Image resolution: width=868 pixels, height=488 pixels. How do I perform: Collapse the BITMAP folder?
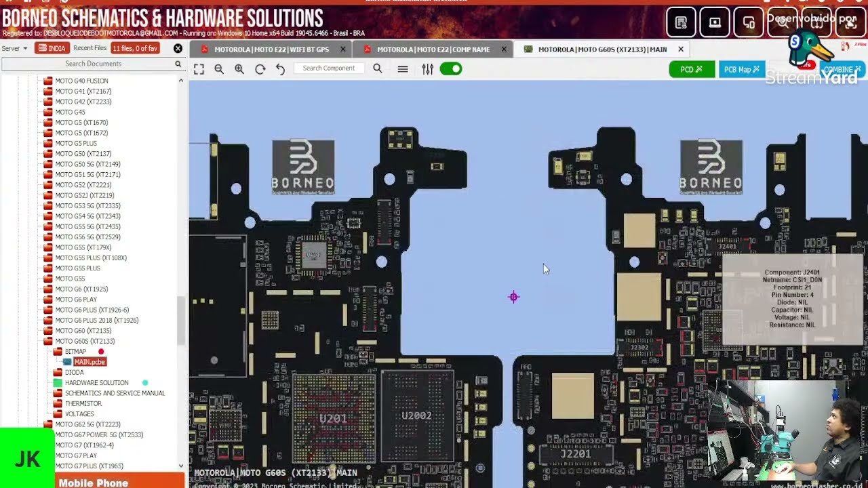coord(75,352)
